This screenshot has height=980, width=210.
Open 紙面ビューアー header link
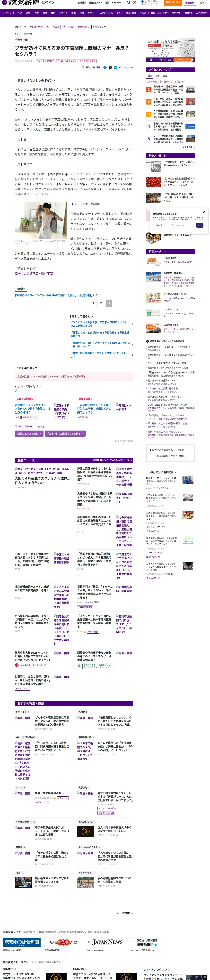click(x=95, y=3)
